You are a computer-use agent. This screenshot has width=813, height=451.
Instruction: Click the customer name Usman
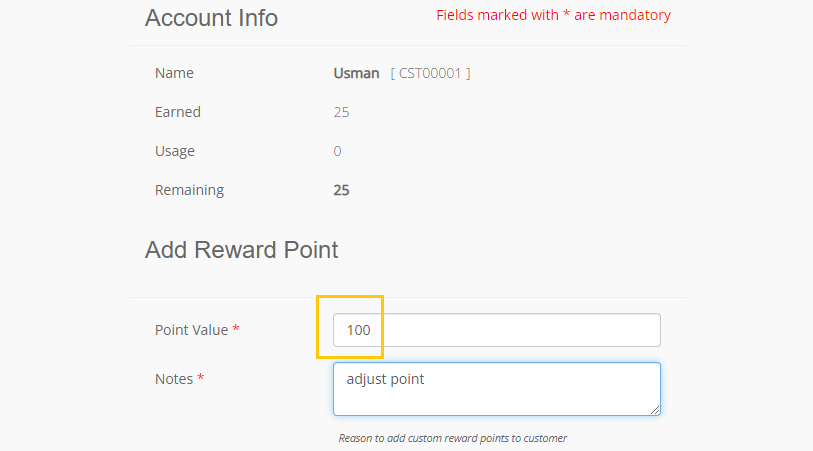pos(356,73)
